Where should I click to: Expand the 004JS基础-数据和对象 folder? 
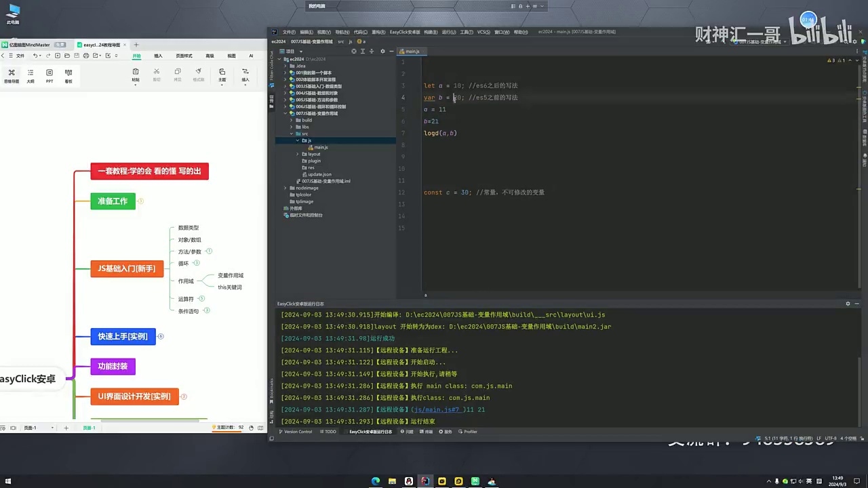[286, 93]
